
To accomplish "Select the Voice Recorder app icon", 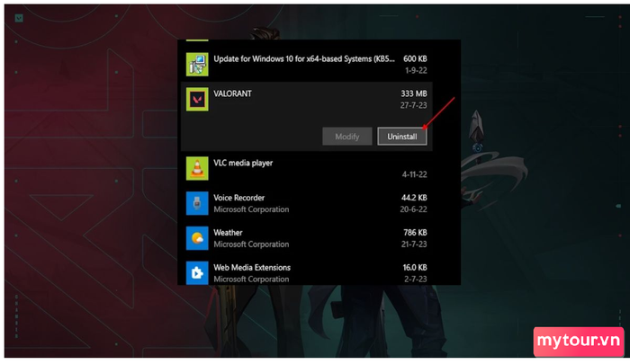I will pyautogui.click(x=197, y=203).
